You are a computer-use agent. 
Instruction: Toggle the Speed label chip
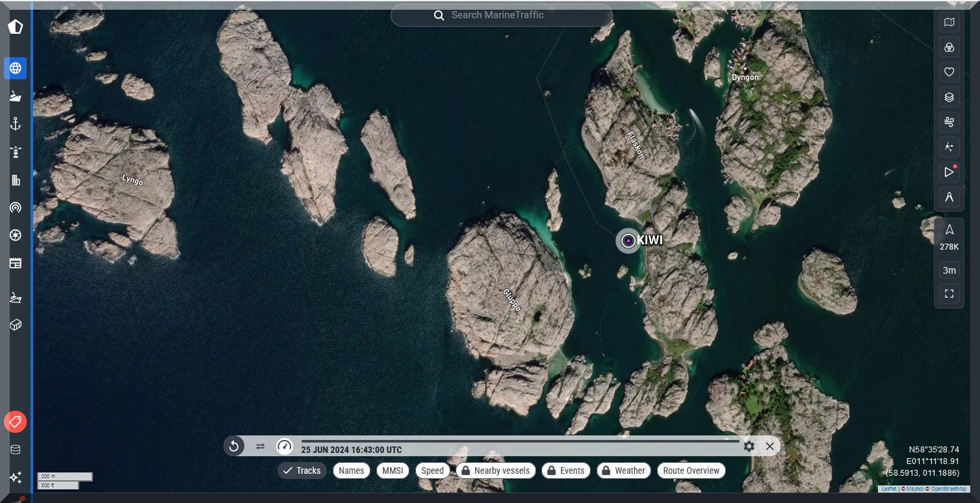(432, 471)
